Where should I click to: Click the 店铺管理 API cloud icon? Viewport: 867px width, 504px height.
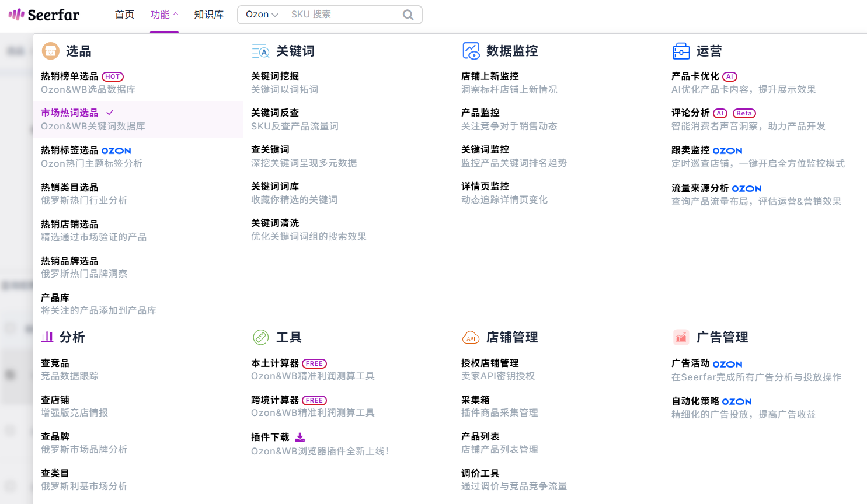(x=471, y=338)
